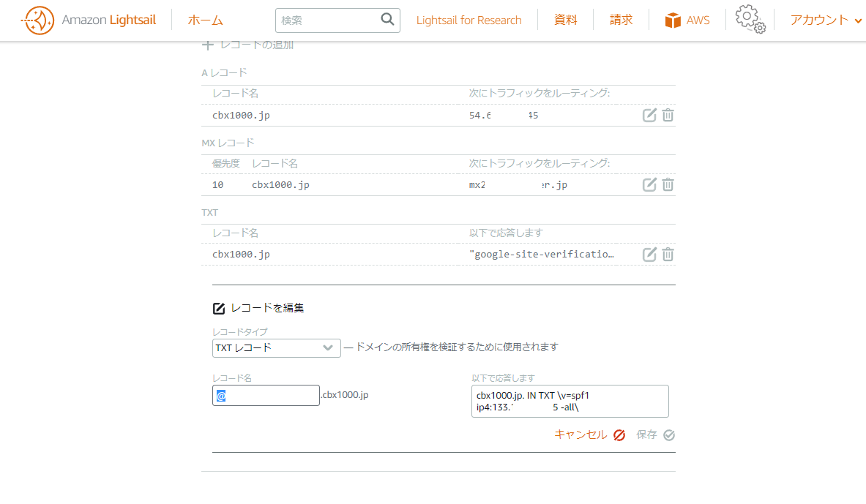Go to ホーム in top navigation

205,20
